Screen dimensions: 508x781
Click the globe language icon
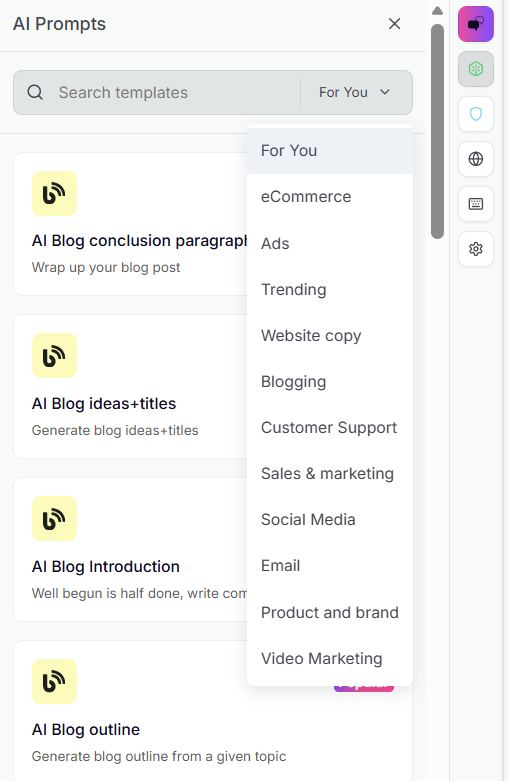pos(476,159)
